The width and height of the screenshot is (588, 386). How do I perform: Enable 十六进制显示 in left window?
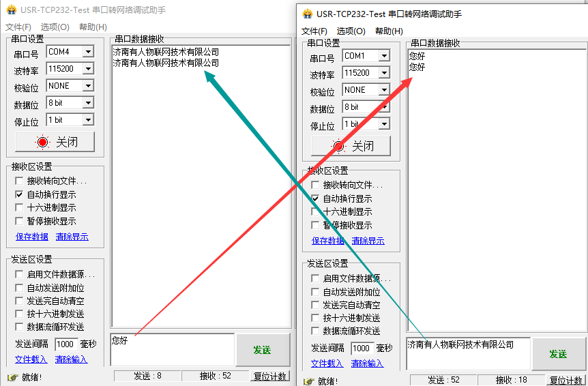(19, 207)
